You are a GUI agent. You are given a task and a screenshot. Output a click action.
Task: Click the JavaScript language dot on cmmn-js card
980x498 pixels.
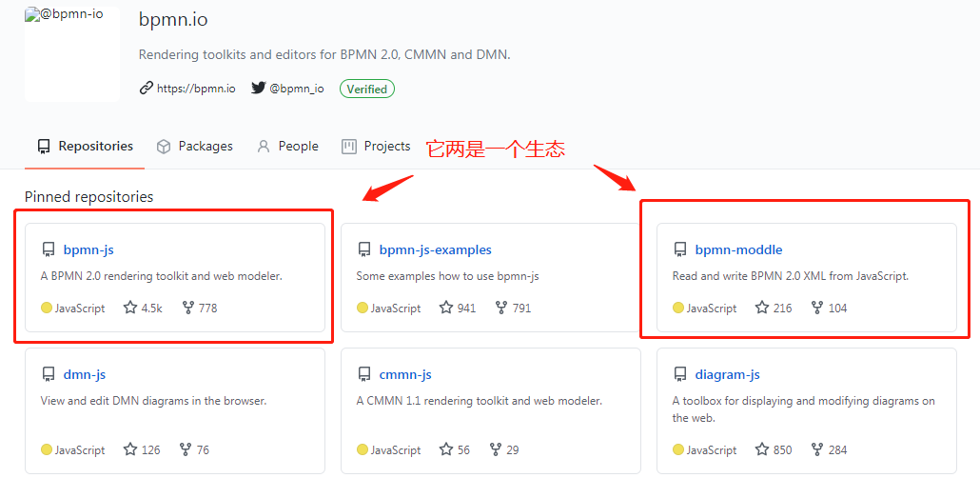[x=362, y=449]
